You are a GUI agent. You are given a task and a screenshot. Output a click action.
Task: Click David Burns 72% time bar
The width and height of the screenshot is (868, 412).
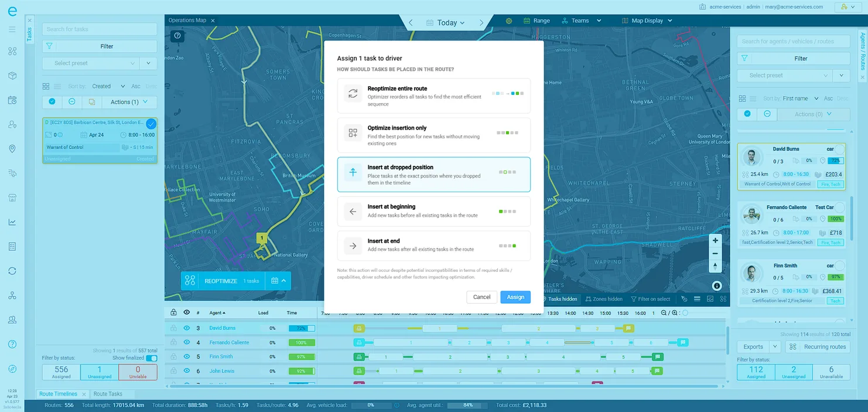click(302, 328)
